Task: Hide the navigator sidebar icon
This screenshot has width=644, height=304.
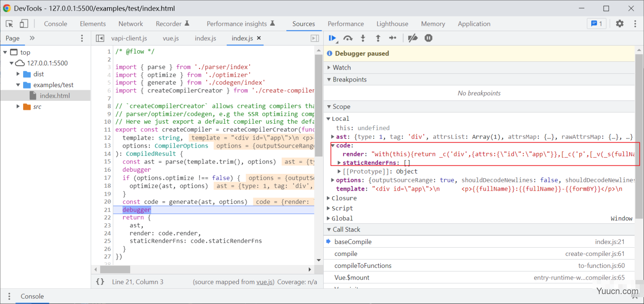Action: click(100, 38)
